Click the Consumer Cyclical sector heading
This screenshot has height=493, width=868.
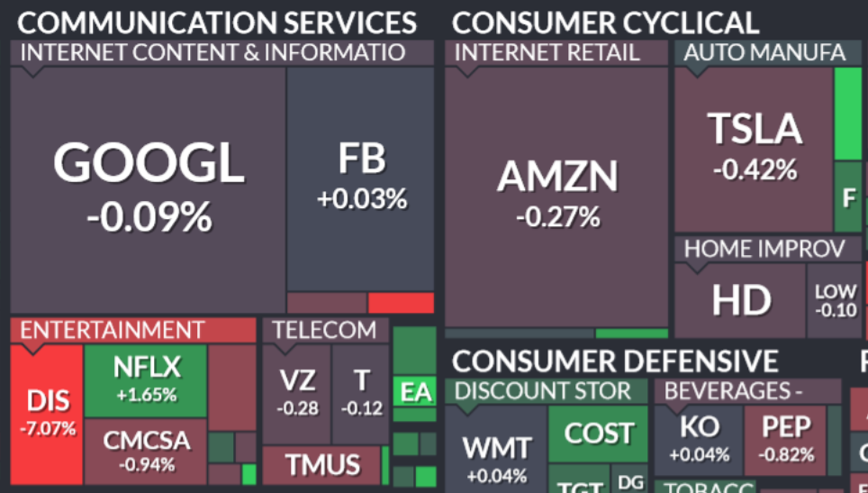click(605, 23)
